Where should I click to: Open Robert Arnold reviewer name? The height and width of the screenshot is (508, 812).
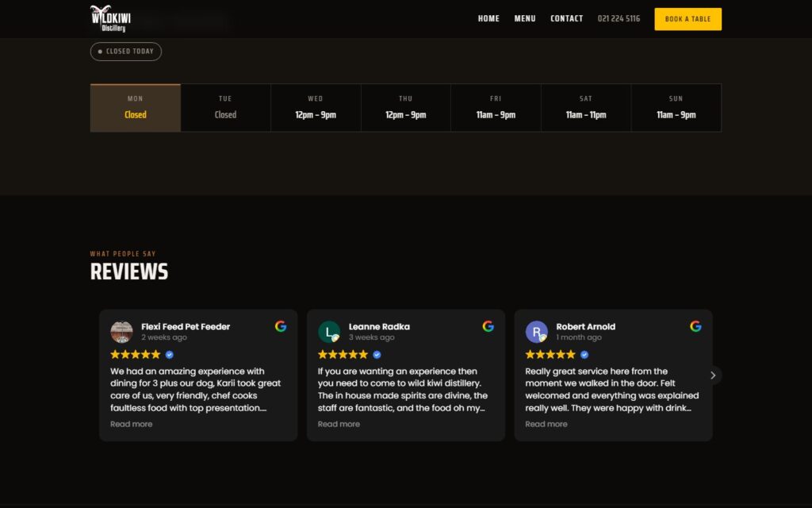coord(586,326)
